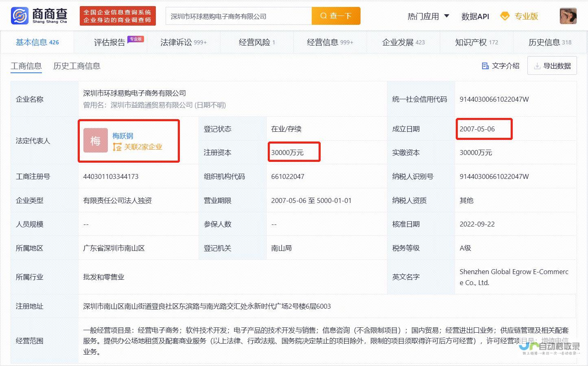Open the user avatar at top right

point(568,16)
